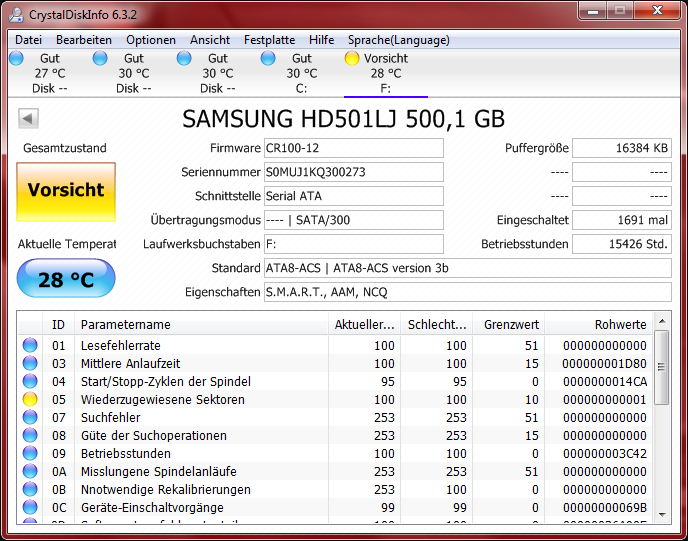Click status dot for Betriebsstunden attribute row
This screenshot has width=688, height=541.
[x=30, y=453]
